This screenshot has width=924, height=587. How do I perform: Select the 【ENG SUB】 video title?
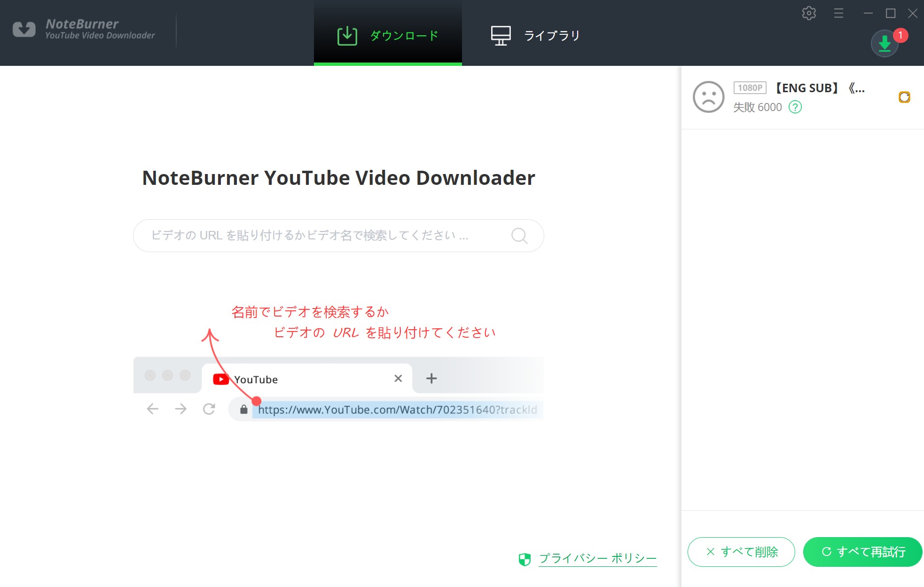pyautogui.click(x=818, y=88)
